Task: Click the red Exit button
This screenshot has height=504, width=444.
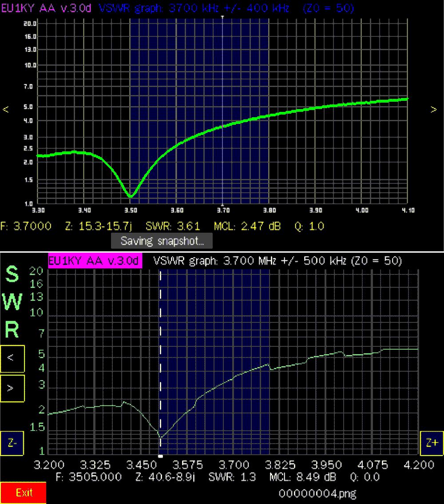Action: click(x=23, y=492)
